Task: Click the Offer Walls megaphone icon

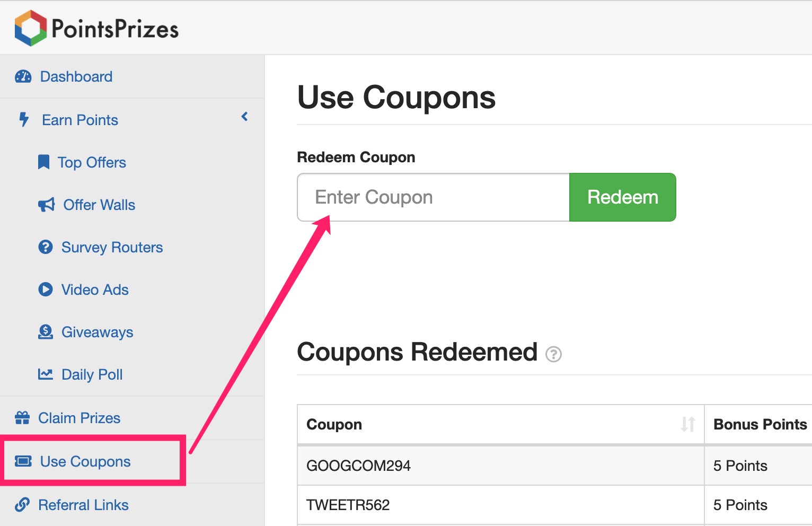Action: (46, 205)
